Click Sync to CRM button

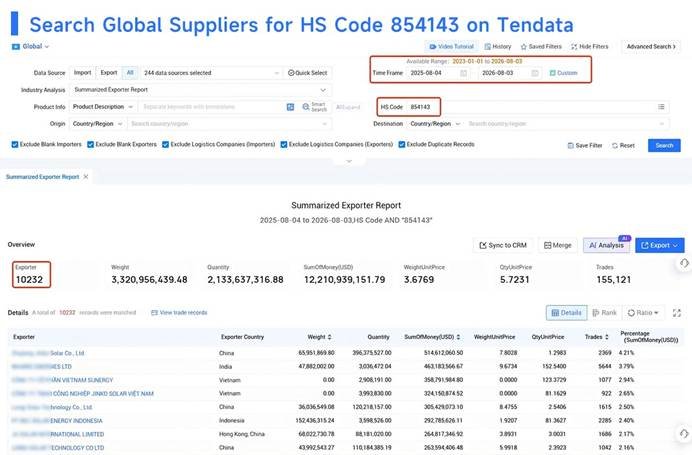tap(503, 245)
